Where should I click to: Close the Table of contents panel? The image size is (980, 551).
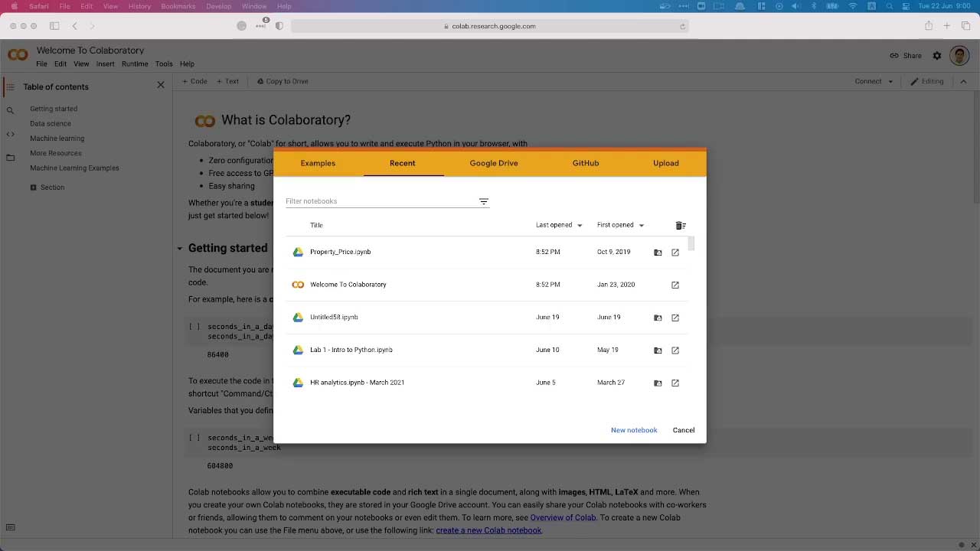161,85
